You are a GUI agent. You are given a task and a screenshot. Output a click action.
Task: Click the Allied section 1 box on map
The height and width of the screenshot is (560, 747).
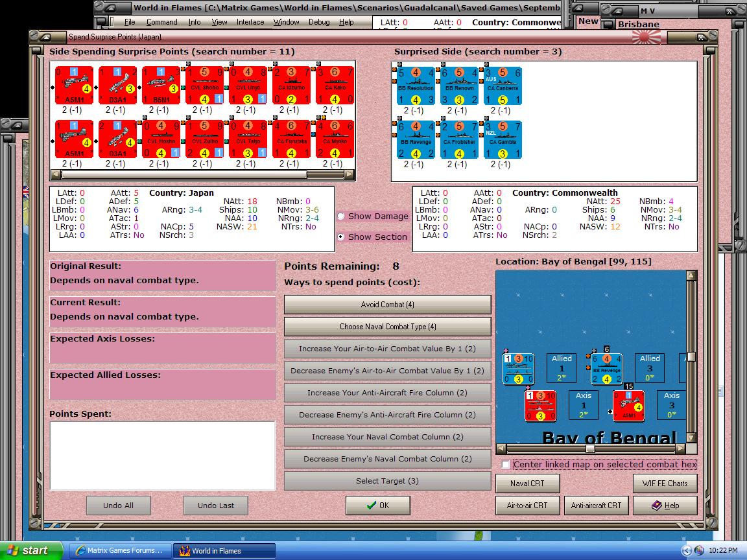tap(562, 367)
